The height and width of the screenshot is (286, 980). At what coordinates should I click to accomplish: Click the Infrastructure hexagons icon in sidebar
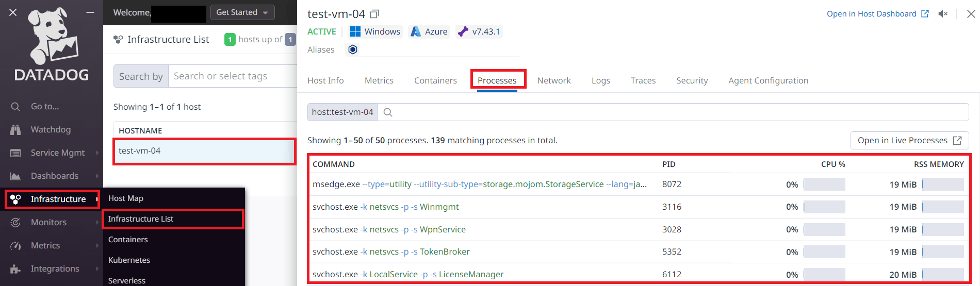tap(15, 199)
